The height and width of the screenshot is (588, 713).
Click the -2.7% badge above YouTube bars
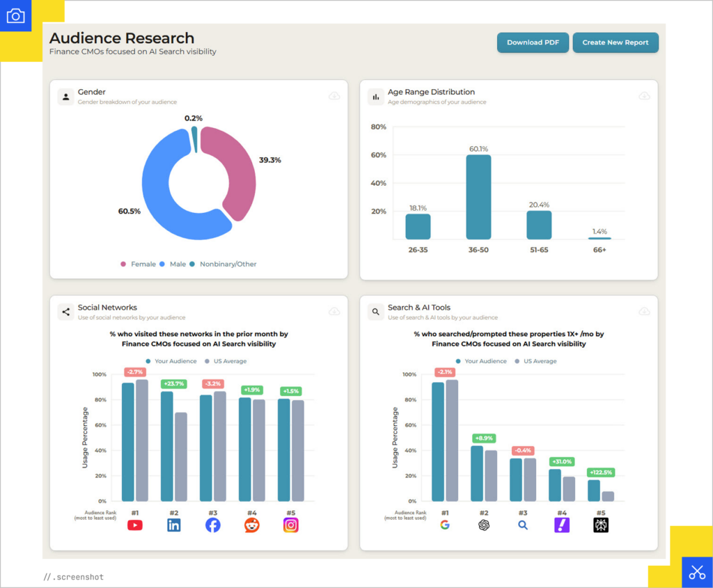(135, 372)
